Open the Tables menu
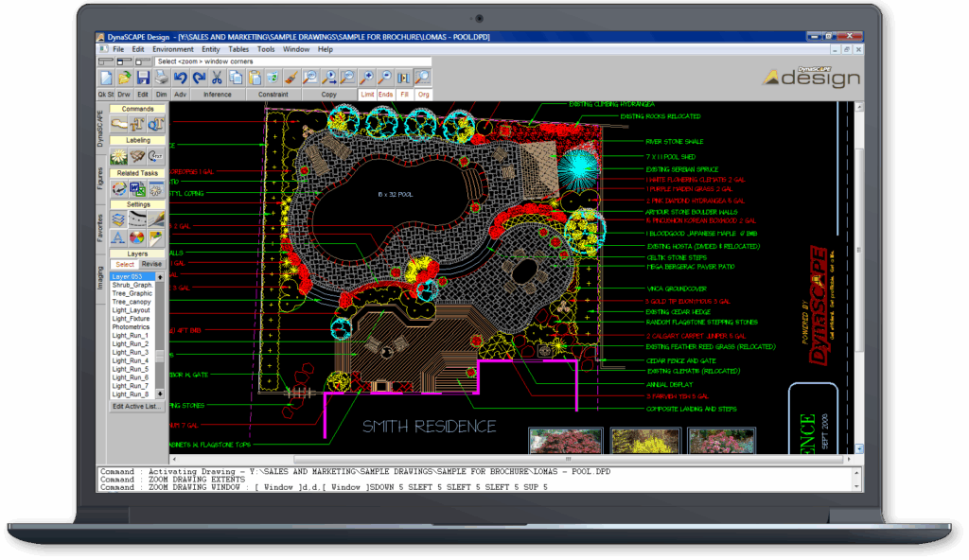 [238, 49]
